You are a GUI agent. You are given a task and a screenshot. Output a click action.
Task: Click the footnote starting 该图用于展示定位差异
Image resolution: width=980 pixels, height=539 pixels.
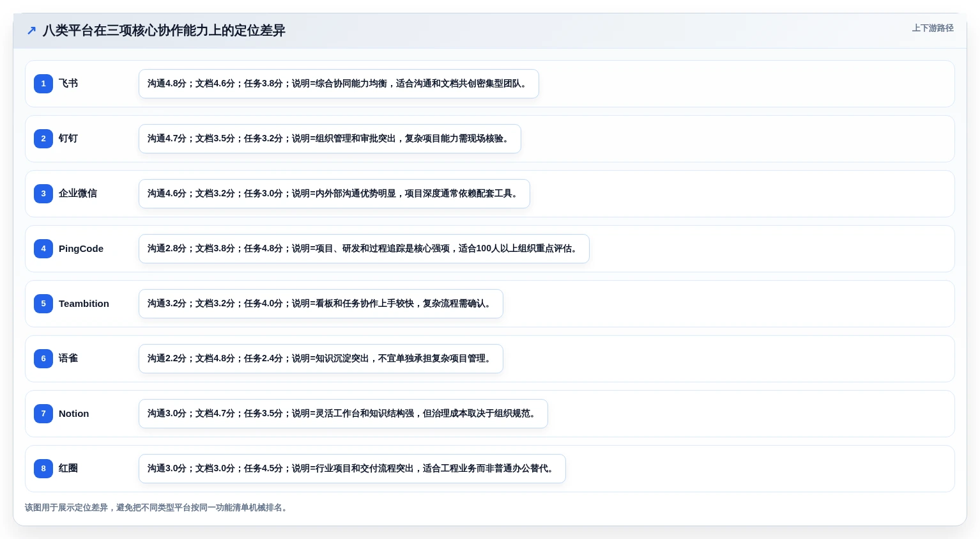tap(157, 508)
